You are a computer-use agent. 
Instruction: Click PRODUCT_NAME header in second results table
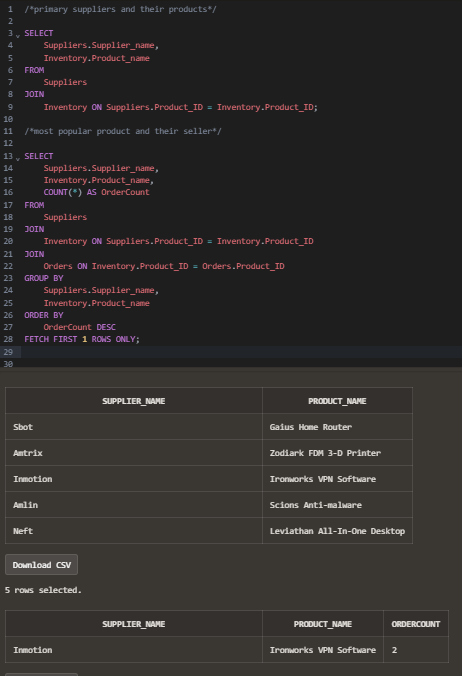click(x=323, y=624)
